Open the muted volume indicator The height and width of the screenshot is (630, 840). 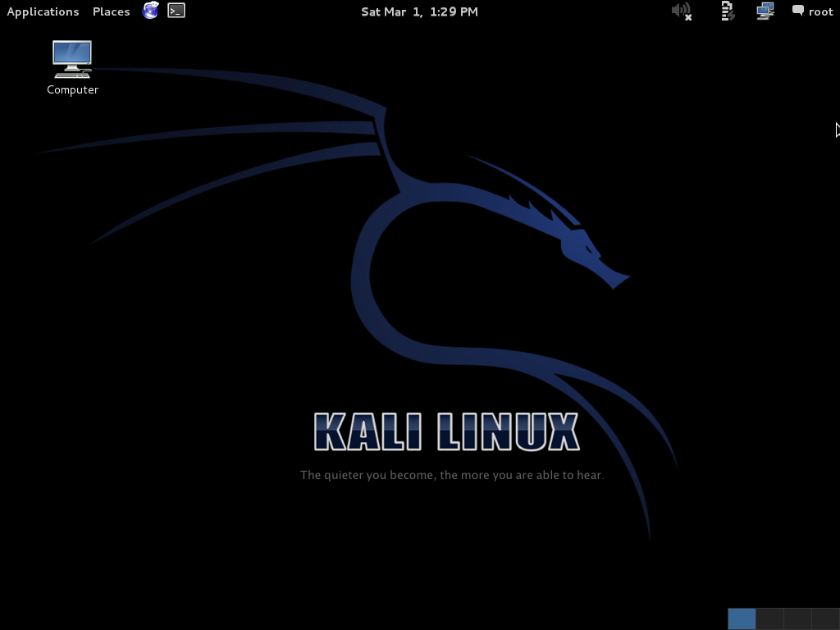coord(682,11)
